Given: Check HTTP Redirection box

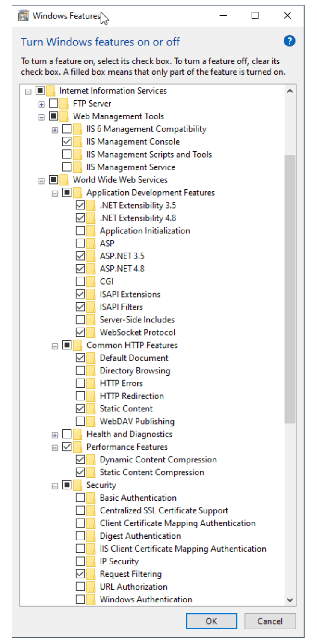Looking at the screenshot, I should click(x=80, y=396).
